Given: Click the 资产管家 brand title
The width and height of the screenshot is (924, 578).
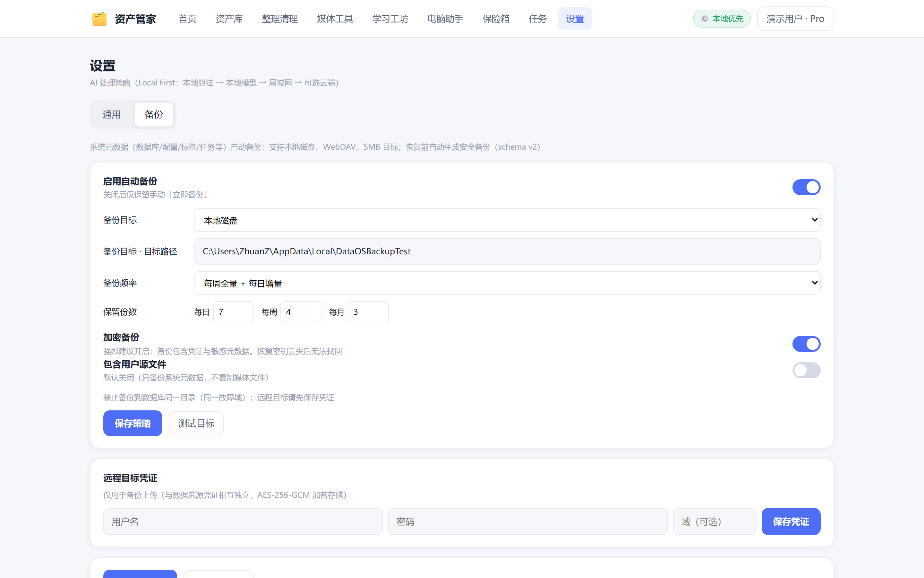Looking at the screenshot, I should pos(135,19).
